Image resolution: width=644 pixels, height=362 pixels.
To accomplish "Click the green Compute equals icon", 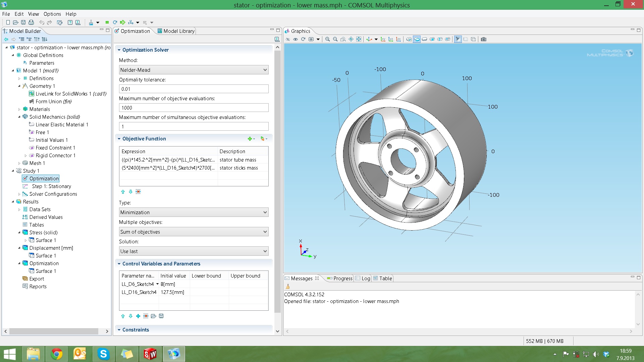I will pyautogui.click(x=107, y=22).
